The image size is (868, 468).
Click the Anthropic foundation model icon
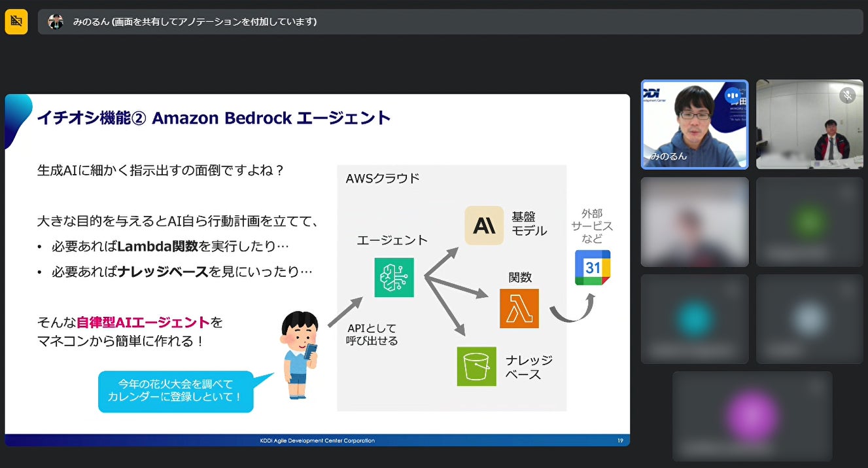point(484,226)
